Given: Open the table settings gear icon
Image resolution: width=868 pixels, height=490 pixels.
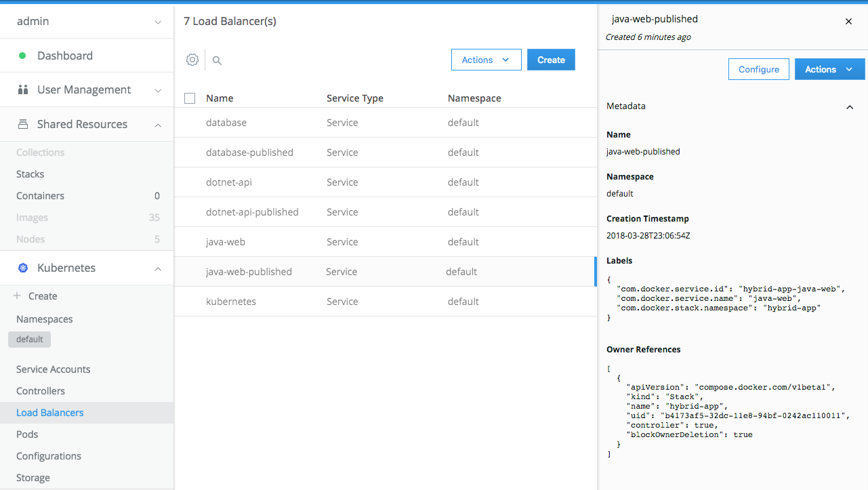Looking at the screenshot, I should (192, 60).
